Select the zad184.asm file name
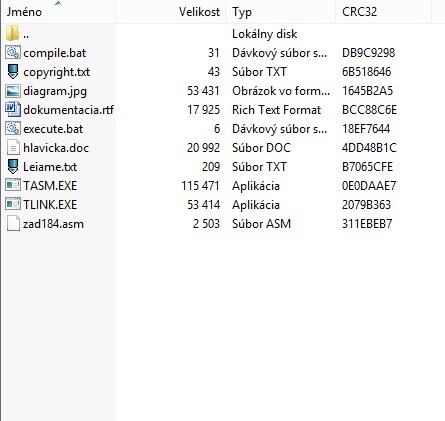Screen dimensions: 445x421 tap(53, 224)
